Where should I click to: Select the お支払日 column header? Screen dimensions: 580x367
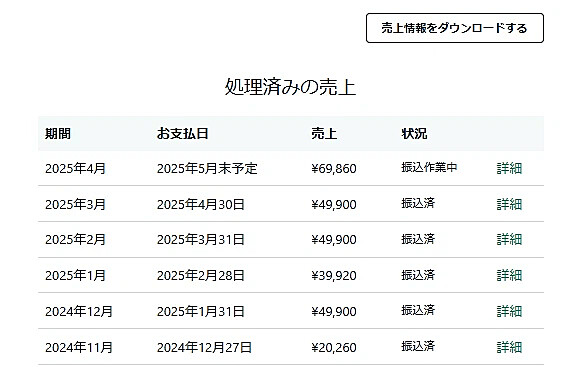pyautogui.click(x=182, y=134)
